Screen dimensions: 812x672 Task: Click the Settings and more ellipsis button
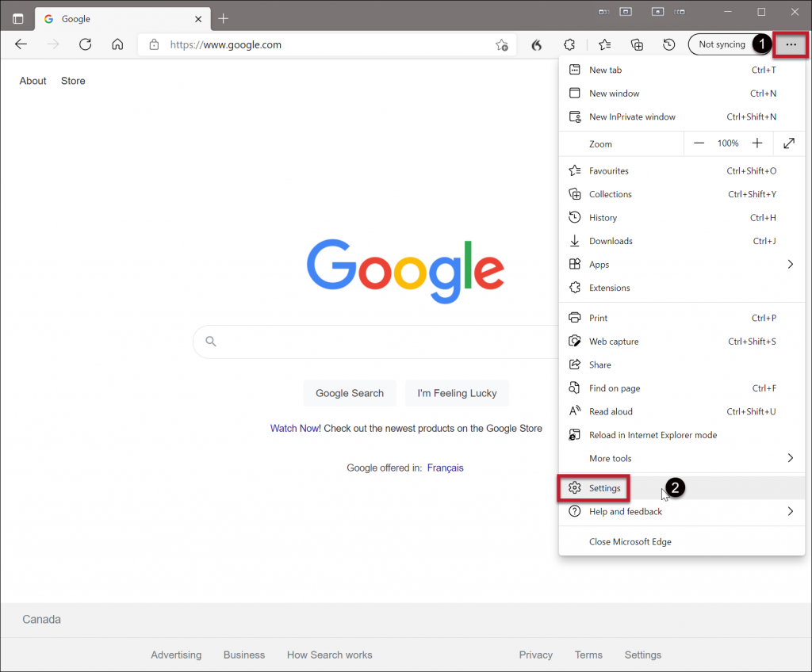coord(791,44)
